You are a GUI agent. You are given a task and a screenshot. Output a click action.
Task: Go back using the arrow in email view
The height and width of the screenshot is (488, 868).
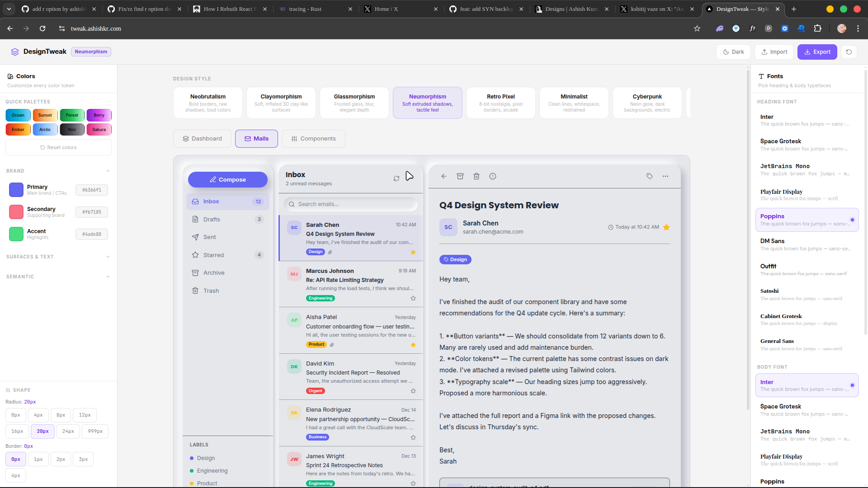point(443,176)
